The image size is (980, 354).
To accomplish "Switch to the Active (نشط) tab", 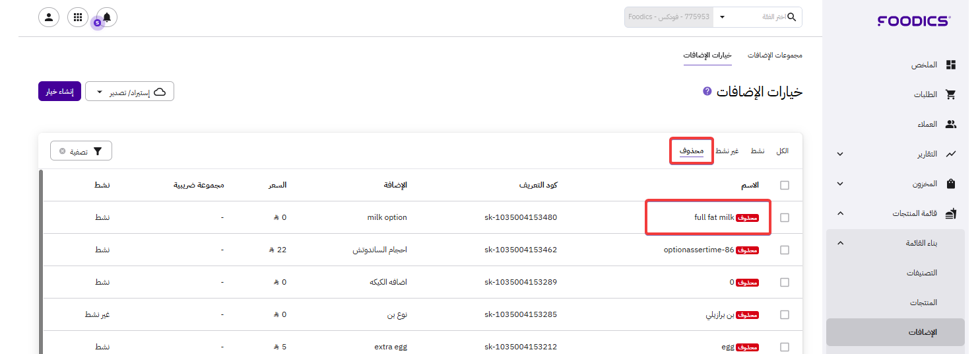I will click(x=758, y=151).
